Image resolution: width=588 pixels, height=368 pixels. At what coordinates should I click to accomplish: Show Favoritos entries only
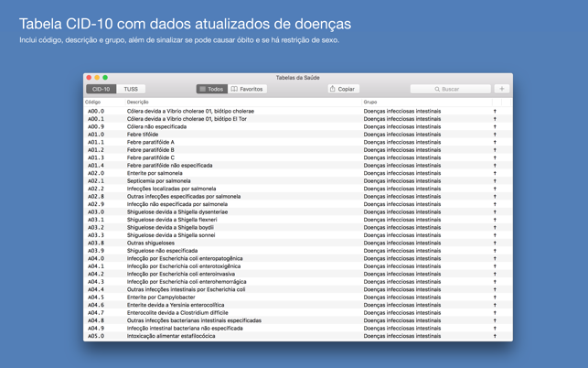tap(248, 89)
